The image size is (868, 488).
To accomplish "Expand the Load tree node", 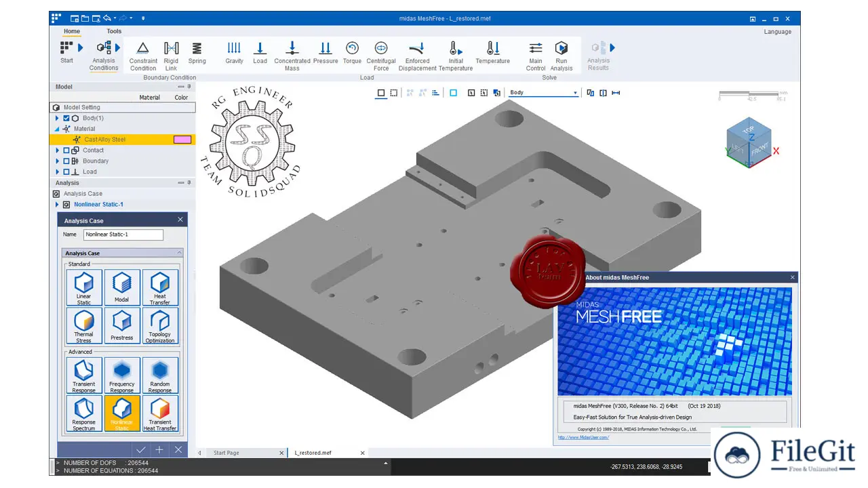I will [58, 172].
